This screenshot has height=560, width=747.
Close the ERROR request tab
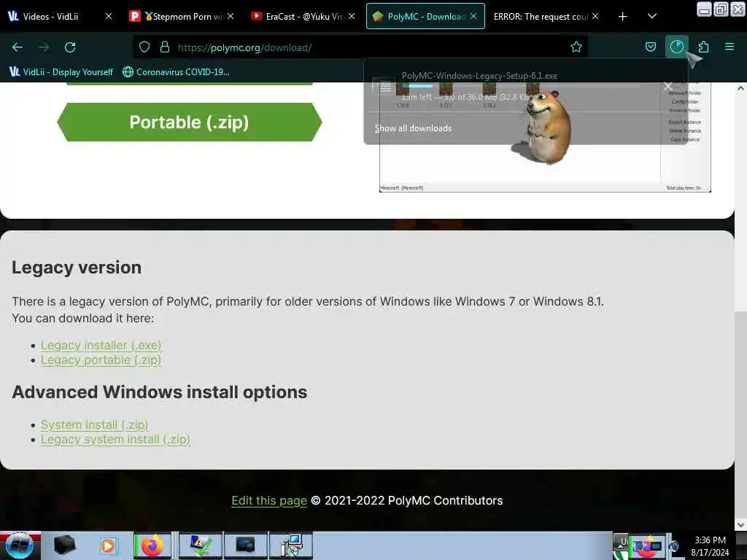click(x=595, y=16)
